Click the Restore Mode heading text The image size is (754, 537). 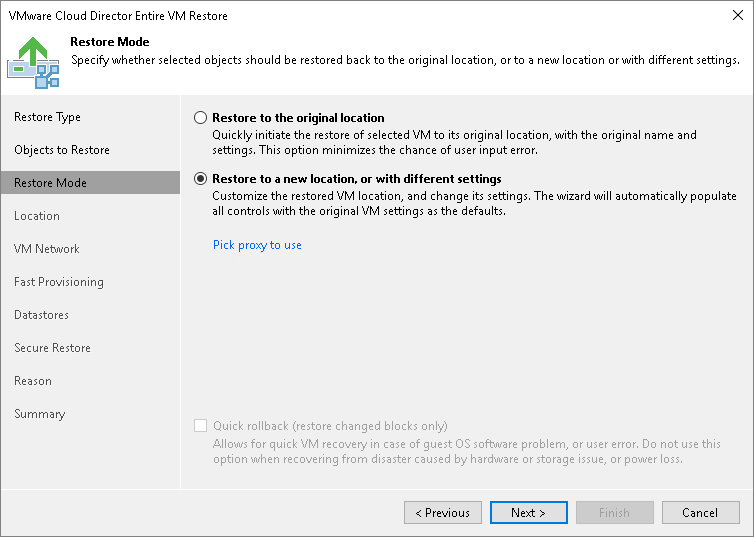[x=110, y=42]
